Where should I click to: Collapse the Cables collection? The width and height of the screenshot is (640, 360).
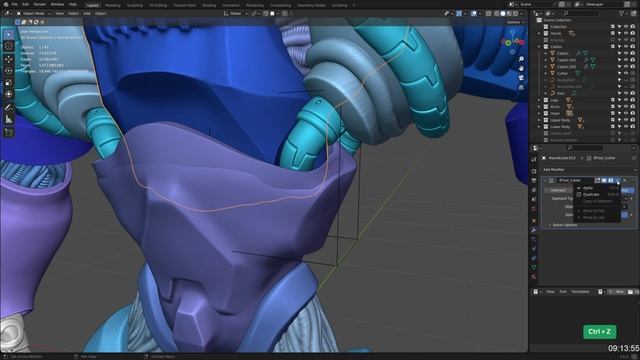click(x=539, y=47)
